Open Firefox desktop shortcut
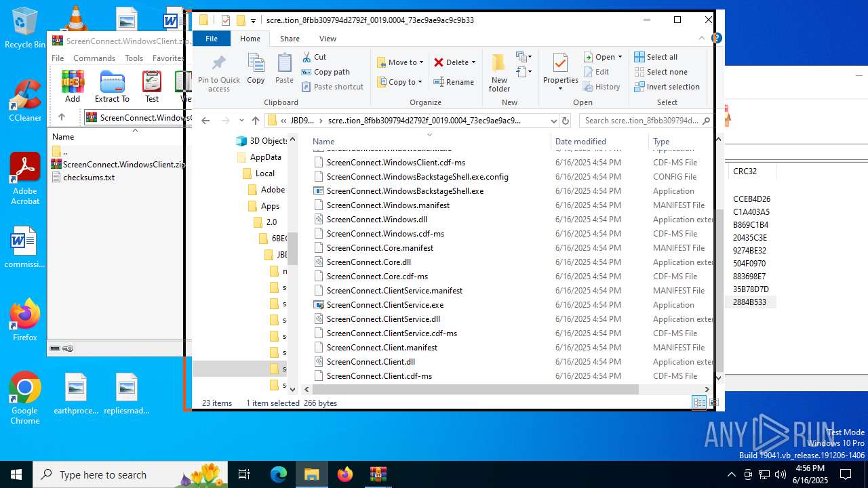868x488 pixels. coord(24,320)
